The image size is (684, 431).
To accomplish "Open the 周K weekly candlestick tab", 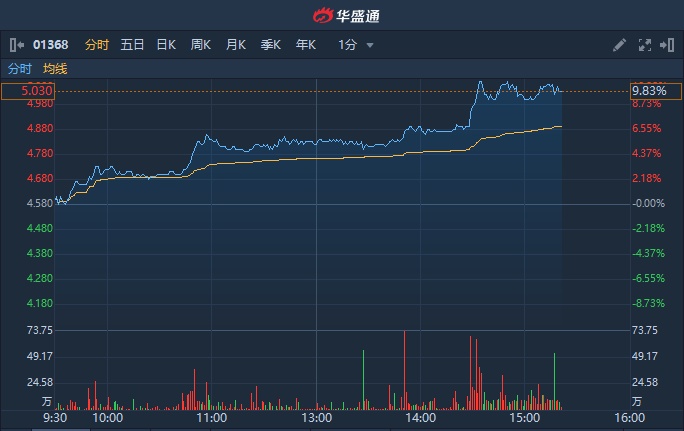I will click(201, 45).
